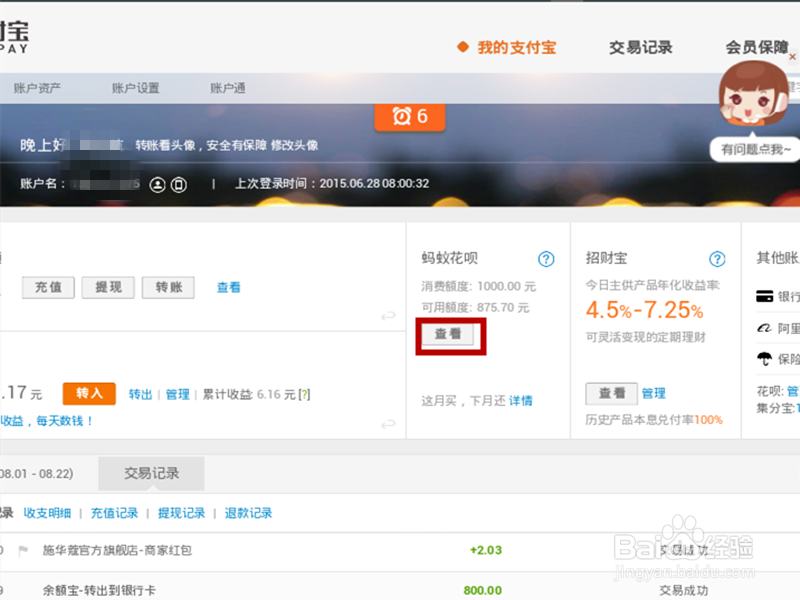Click 查看 button under 蚂蚁花呗
Viewport: 800px width, 600px height.
tap(448, 334)
